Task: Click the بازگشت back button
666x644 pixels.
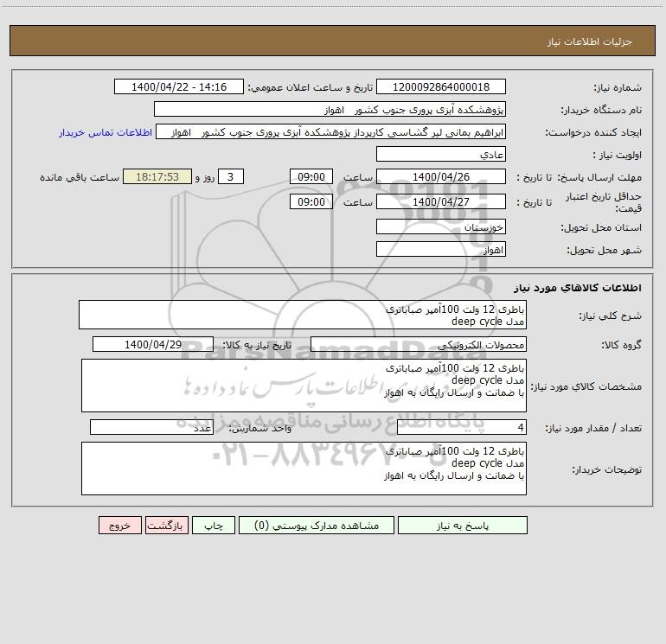Action: 166,525
